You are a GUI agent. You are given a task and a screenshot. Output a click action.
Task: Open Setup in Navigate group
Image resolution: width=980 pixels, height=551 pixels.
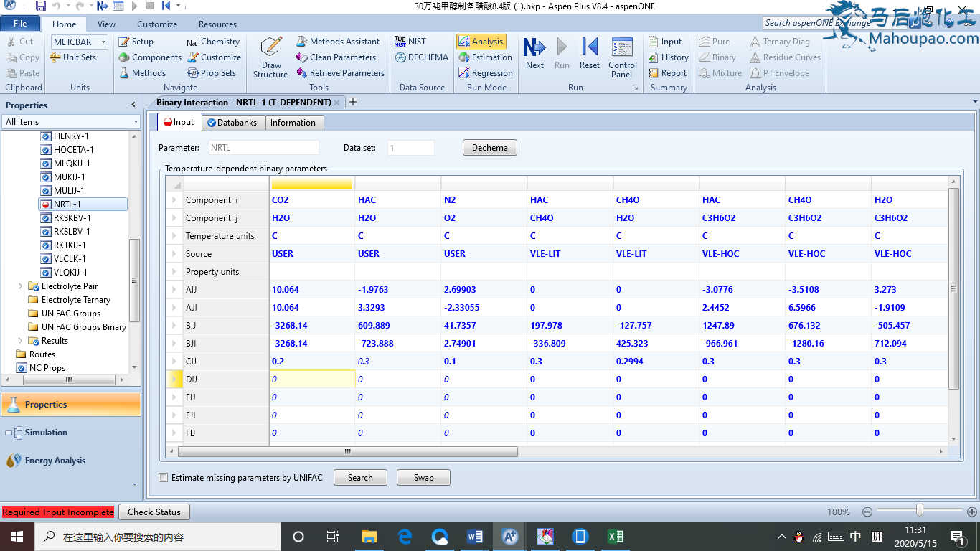tap(136, 42)
